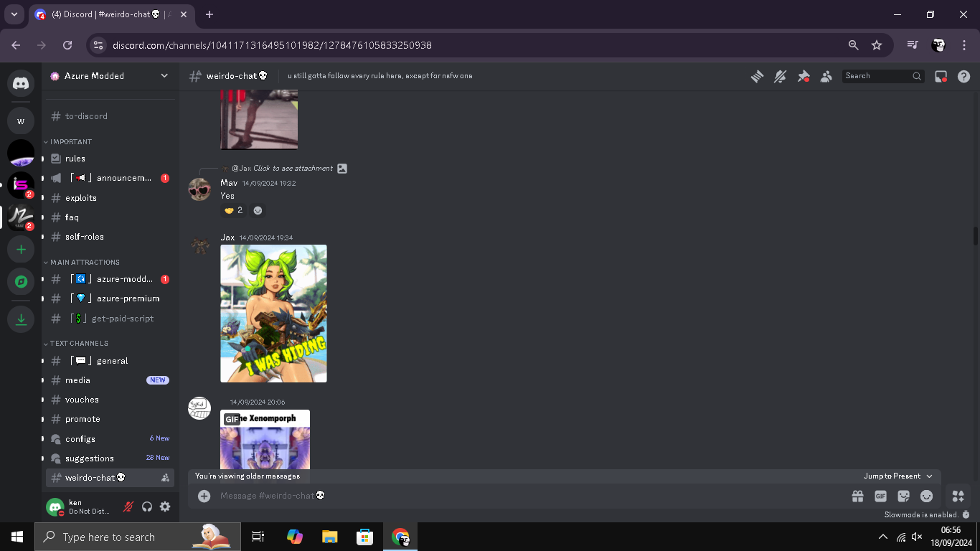Open the GIF picker button

coord(880,496)
